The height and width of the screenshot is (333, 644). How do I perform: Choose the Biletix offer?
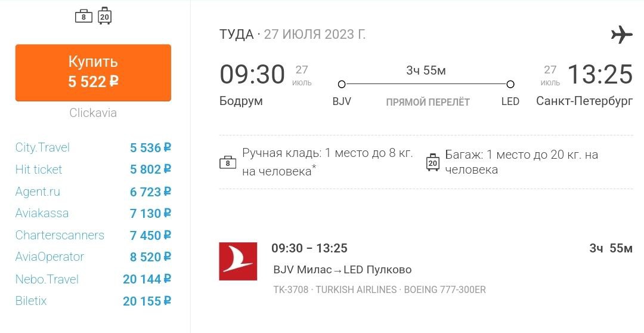[31, 301]
